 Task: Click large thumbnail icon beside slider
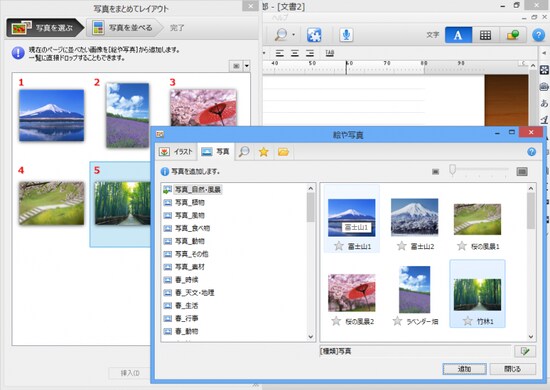point(522,172)
